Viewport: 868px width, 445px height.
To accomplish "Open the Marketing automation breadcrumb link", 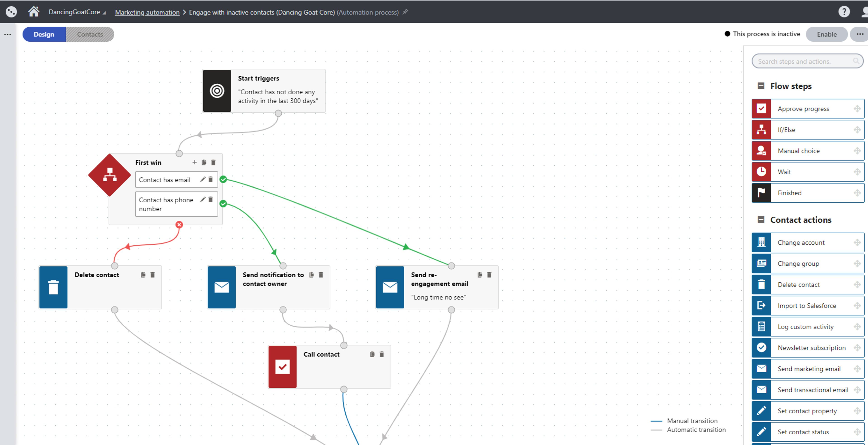I will (x=147, y=12).
